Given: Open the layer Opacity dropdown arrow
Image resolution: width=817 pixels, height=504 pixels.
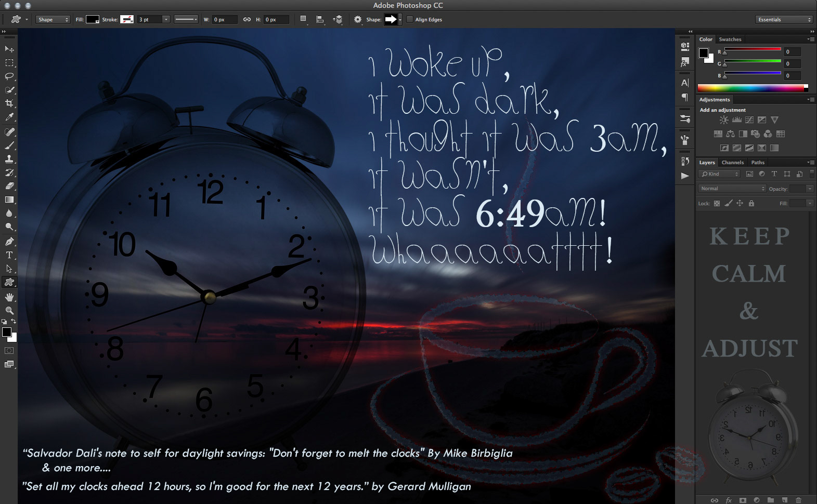Looking at the screenshot, I should pos(810,189).
